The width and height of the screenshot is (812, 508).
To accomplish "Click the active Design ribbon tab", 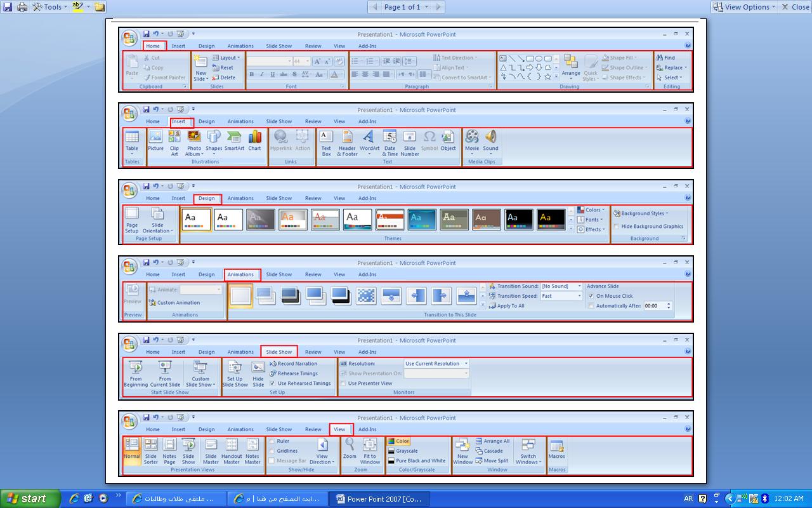I will tap(207, 198).
